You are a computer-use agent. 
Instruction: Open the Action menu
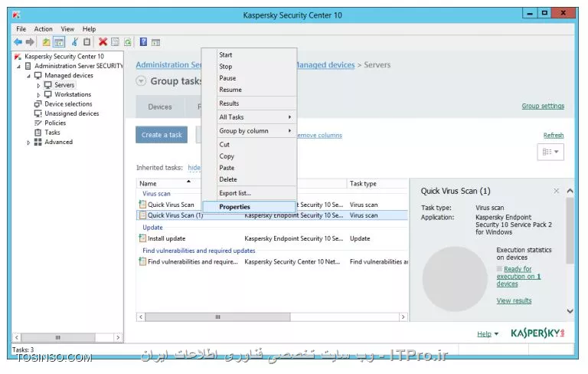(x=43, y=29)
